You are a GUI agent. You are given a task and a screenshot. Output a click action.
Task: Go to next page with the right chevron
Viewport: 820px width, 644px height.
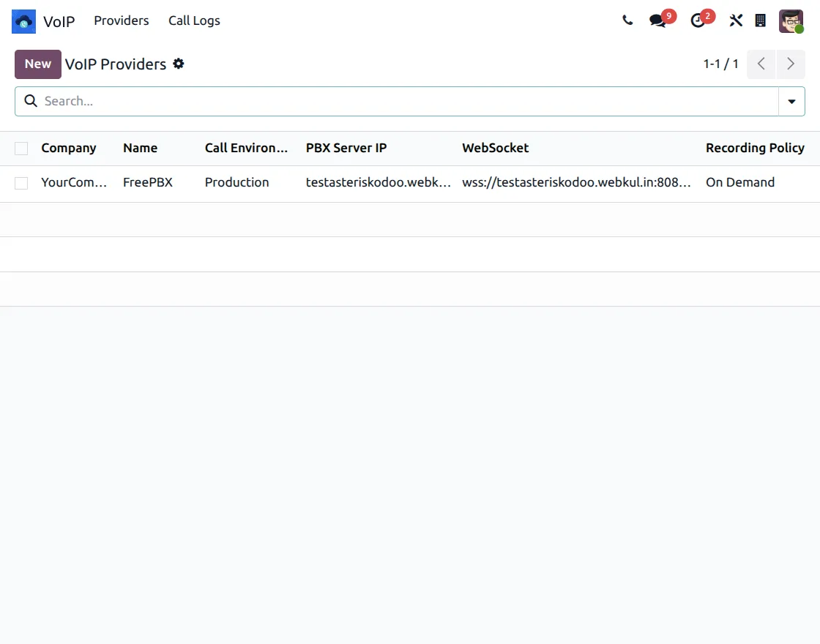(791, 64)
